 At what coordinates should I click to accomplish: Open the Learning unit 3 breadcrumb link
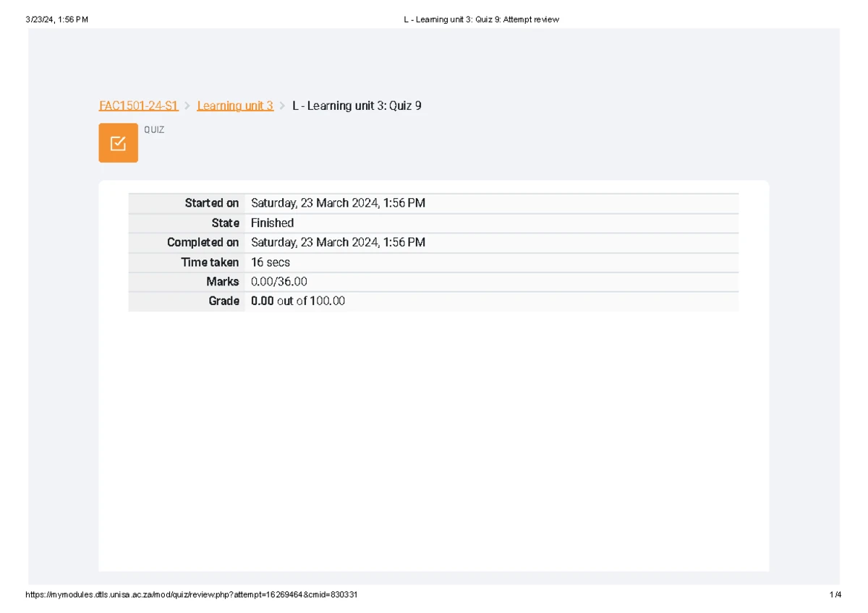[x=235, y=106]
